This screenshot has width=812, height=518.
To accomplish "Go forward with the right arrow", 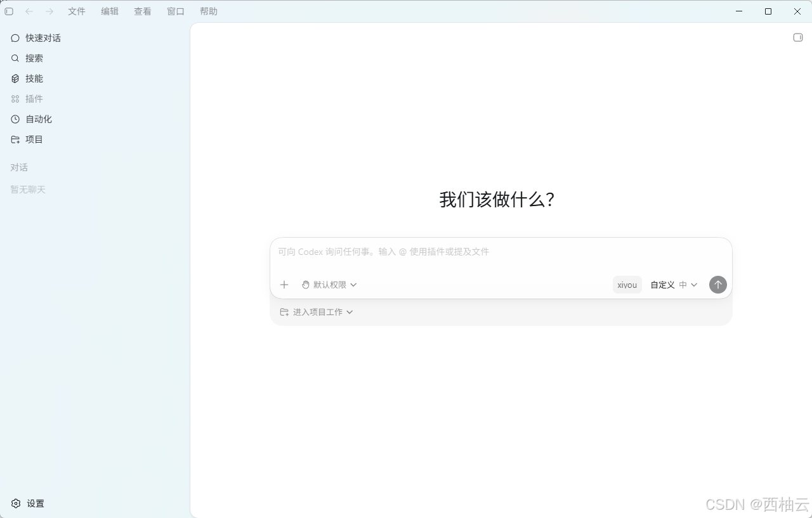I will pos(49,11).
